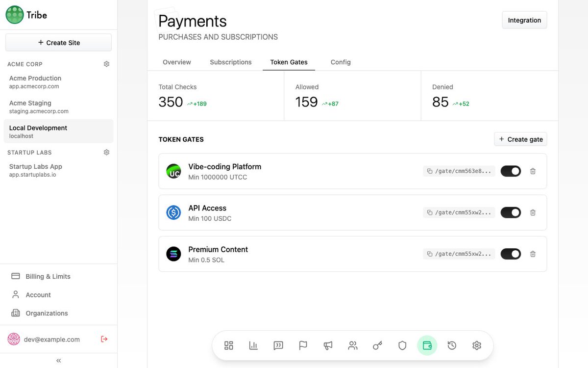
Task: Click the Vibe-coding Platform gate title
Action: click(x=225, y=167)
